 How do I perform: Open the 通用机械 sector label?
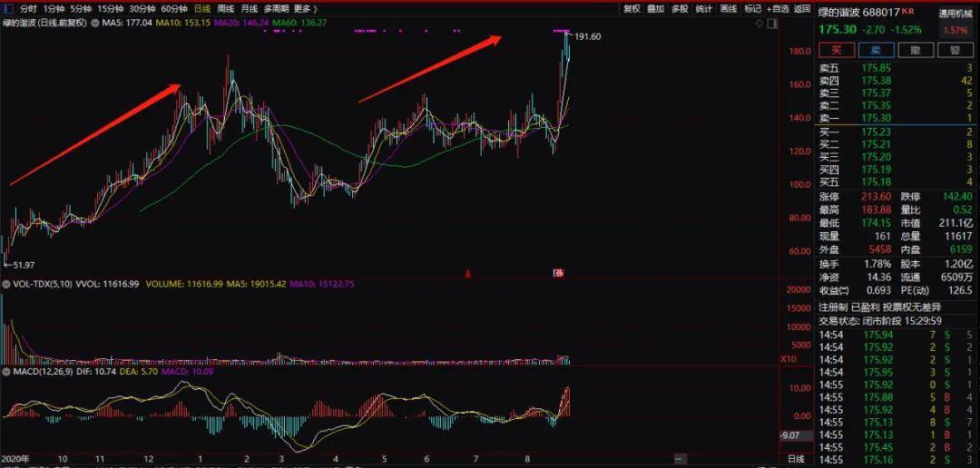(956, 14)
